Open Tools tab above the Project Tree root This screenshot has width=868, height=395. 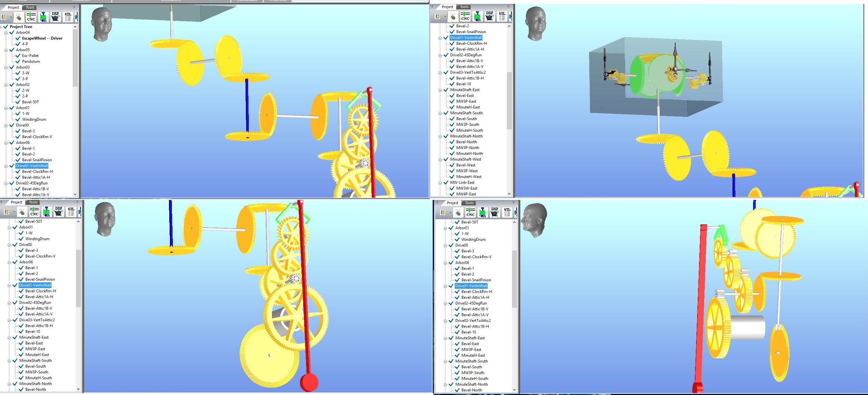[30, 7]
